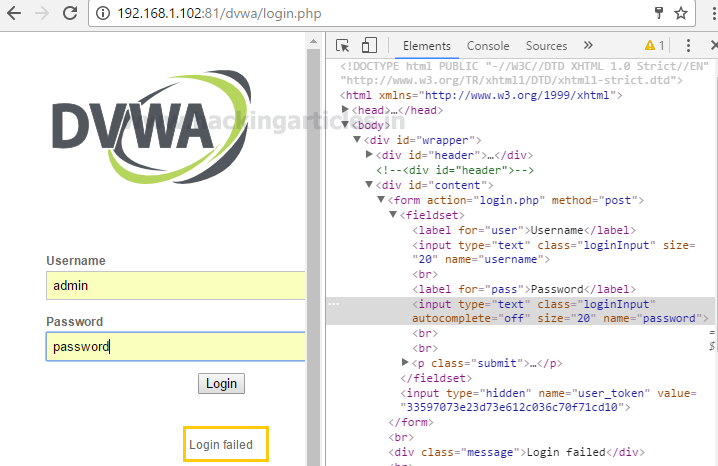
Task: Activate the DevTools element inspector icon
Action: (342, 46)
